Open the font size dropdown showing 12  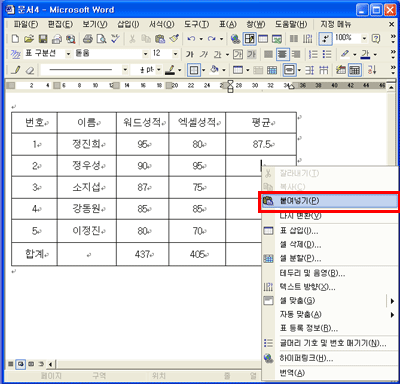(175, 54)
